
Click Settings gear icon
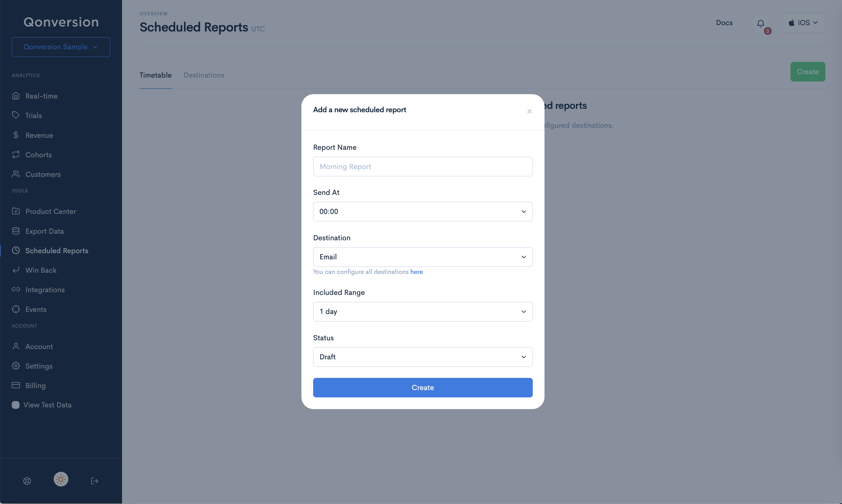coord(16,366)
